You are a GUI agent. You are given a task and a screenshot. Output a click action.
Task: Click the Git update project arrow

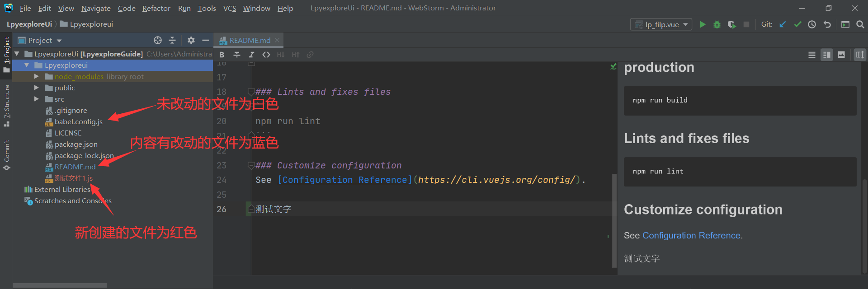pyautogui.click(x=783, y=24)
